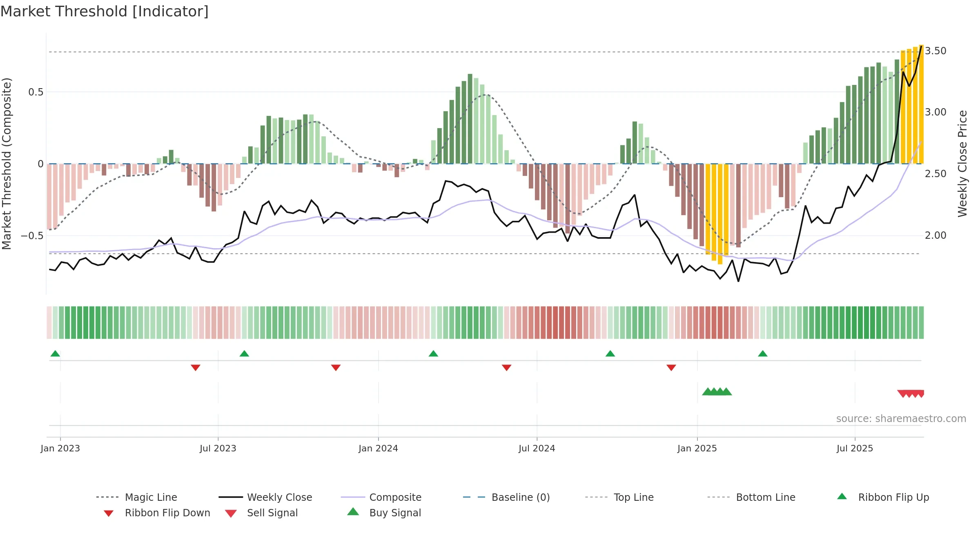Click the Jan 2024 x-axis label
Image resolution: width=980 pixels, height=551 pixels.
tap(378, 449)
